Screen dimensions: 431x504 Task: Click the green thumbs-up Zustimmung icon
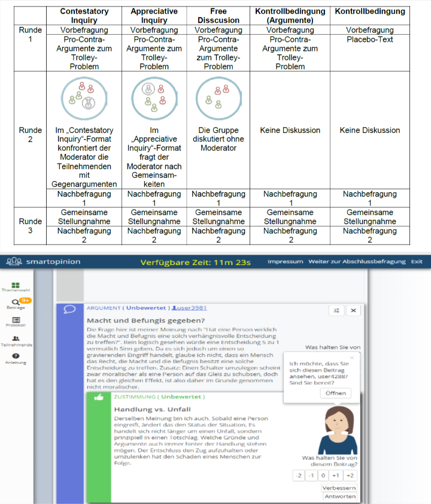(x=99, y=397)
